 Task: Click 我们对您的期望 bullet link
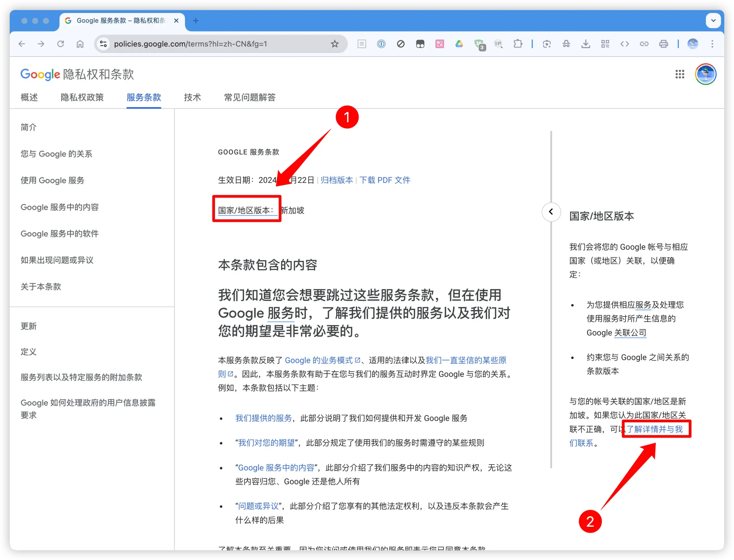(x=266, y=443)
